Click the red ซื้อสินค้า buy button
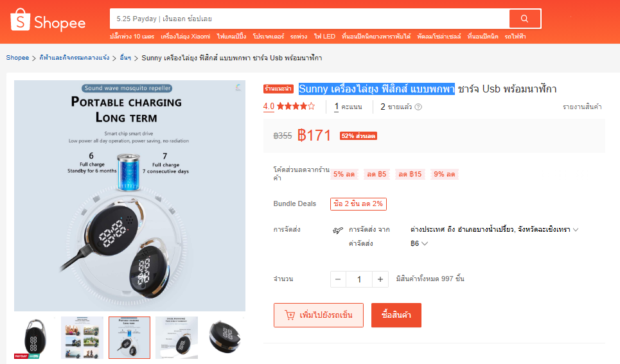620x364 pixels. [396, 315]
